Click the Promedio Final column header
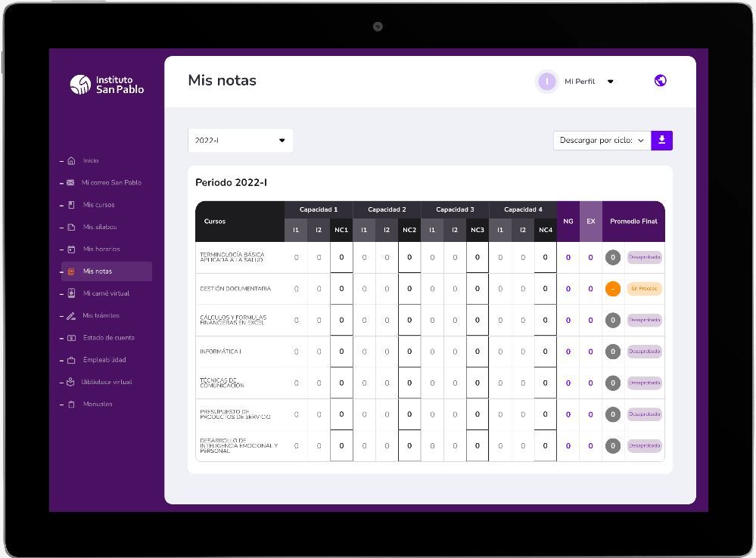Image resolution: width=756 pixels, height=558 pixels. click(x=633, y=222)
